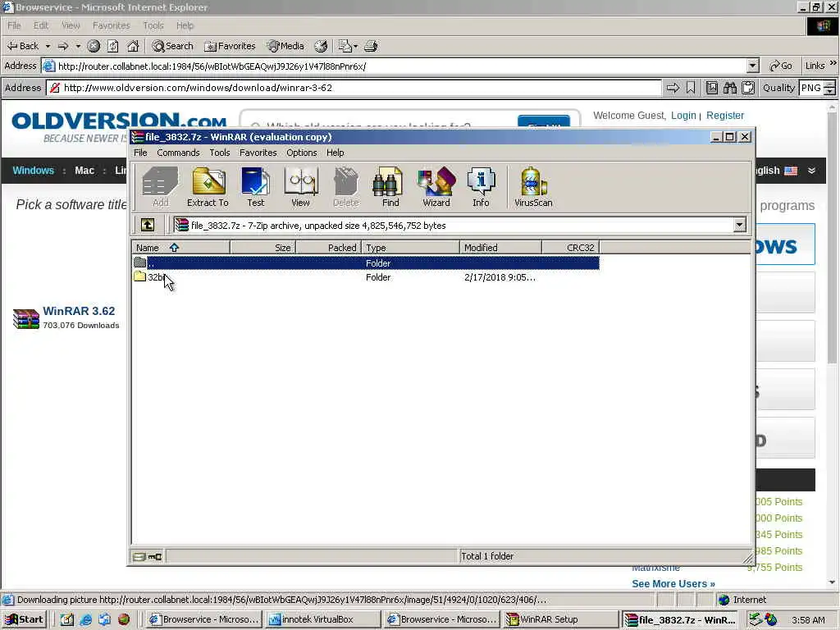
Task: Open WinRAR Commands menu
Action: tap(178, 153)
